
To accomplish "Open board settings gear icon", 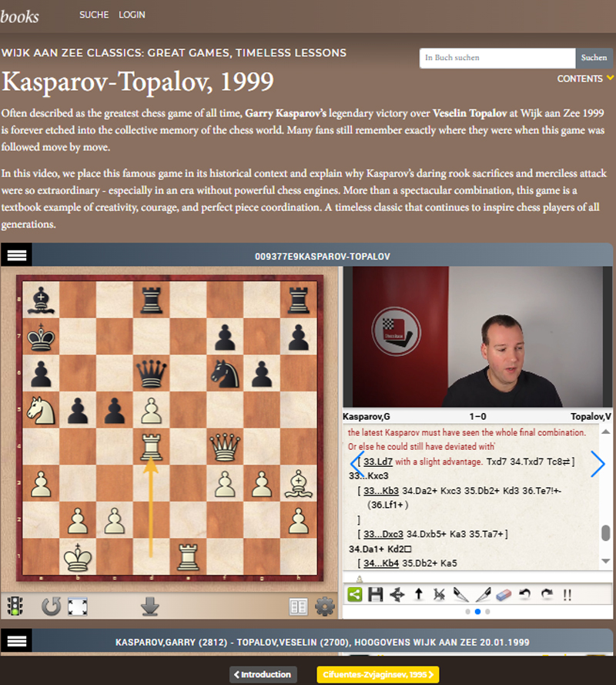I will (x=325, y=606).
